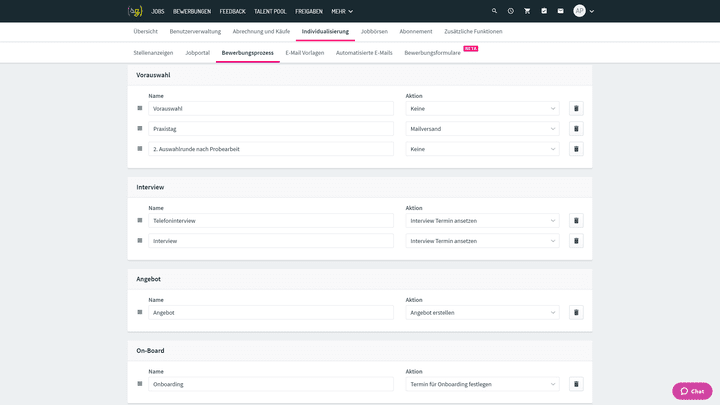Open the Chat widget
Image resolution: width=720 pixels, height=405 pixels.
pos(692,391)
